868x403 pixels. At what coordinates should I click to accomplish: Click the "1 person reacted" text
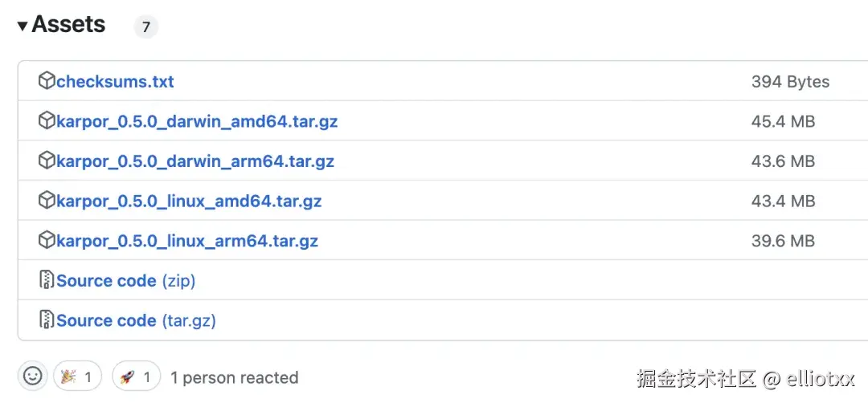click(234, 377)
